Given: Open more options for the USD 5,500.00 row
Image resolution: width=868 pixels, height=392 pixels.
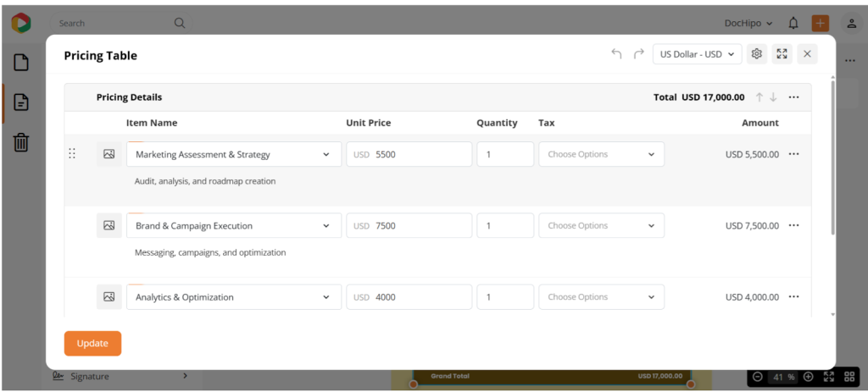Looking at the screenshot, I should point(793,154).
